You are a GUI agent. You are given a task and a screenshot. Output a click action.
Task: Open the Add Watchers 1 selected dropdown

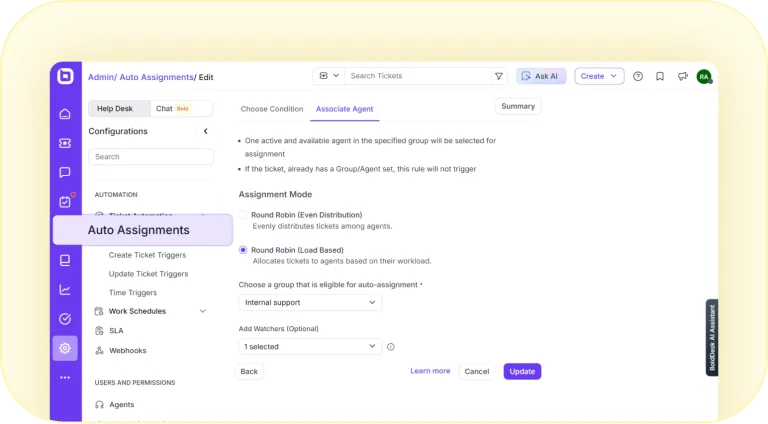tap(310, 347)
